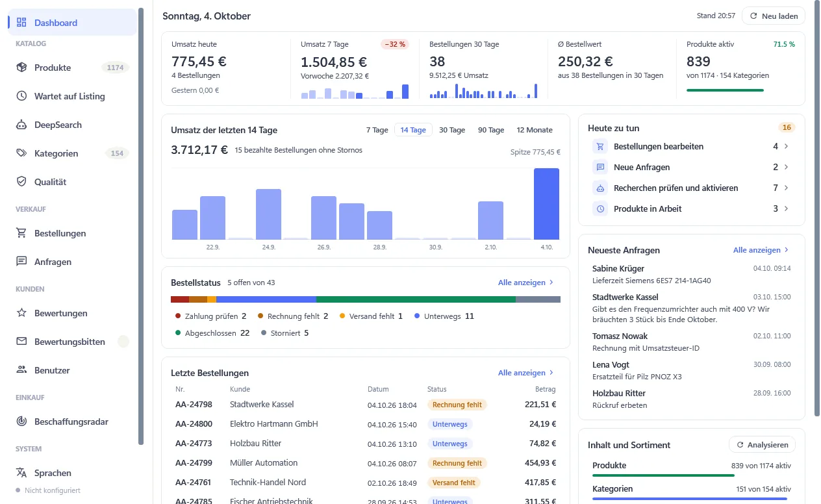
Task: Open Alle anzeigen in Letzte Bestellungen
Action: click(x=526, y=373)
